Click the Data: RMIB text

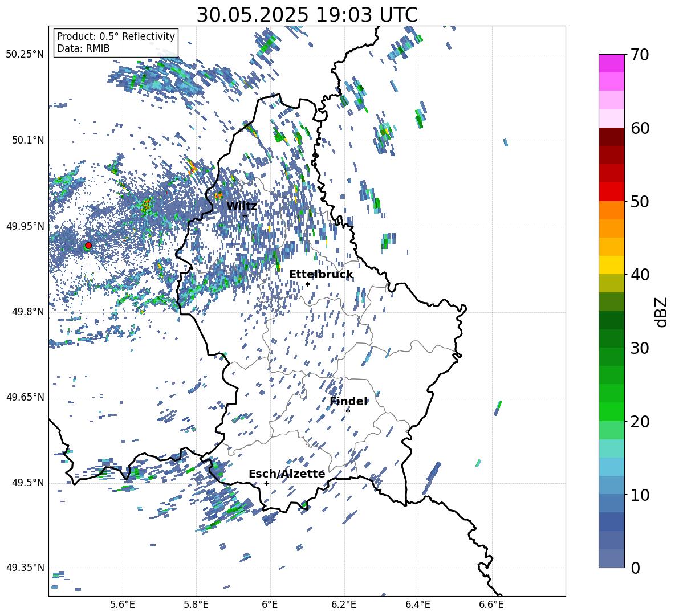(x=83, y=48)
